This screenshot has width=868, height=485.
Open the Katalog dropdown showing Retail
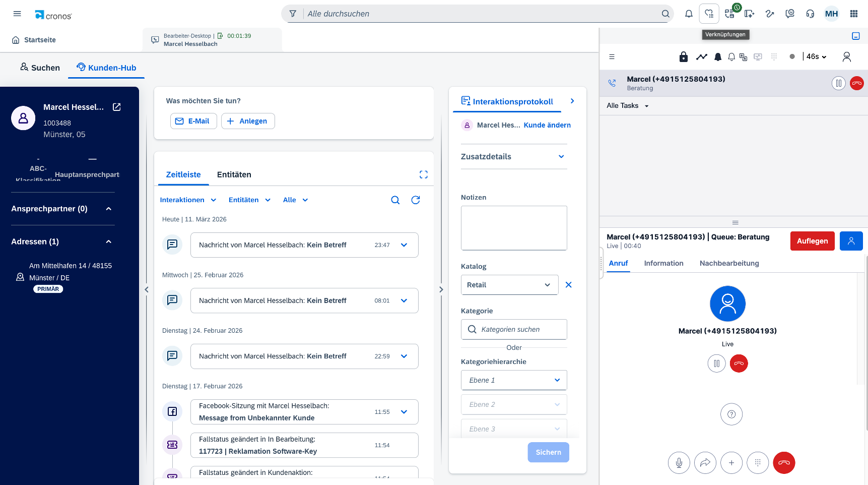tap(509, 285)
